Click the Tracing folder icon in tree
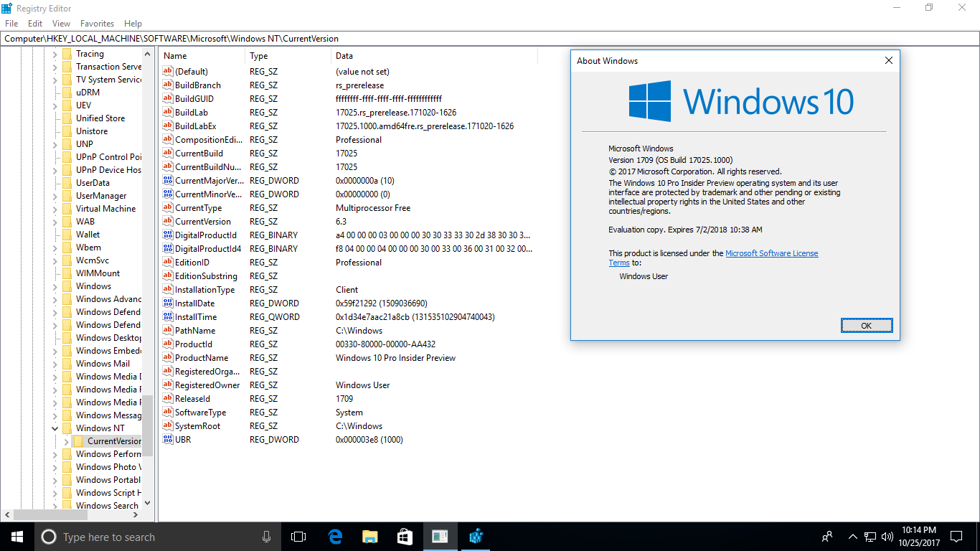980x551 pixels. [x=67, y=54]
